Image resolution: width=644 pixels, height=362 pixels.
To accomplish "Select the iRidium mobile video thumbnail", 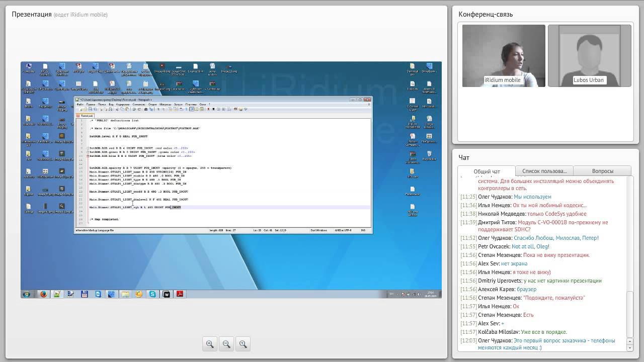I will [x=504, y=56].
